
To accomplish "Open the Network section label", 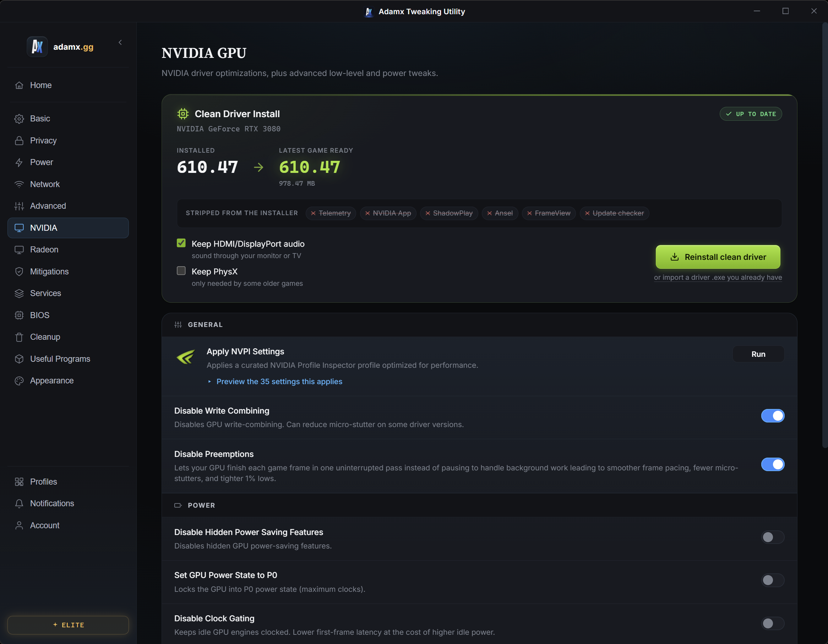I will click(45, 184).
